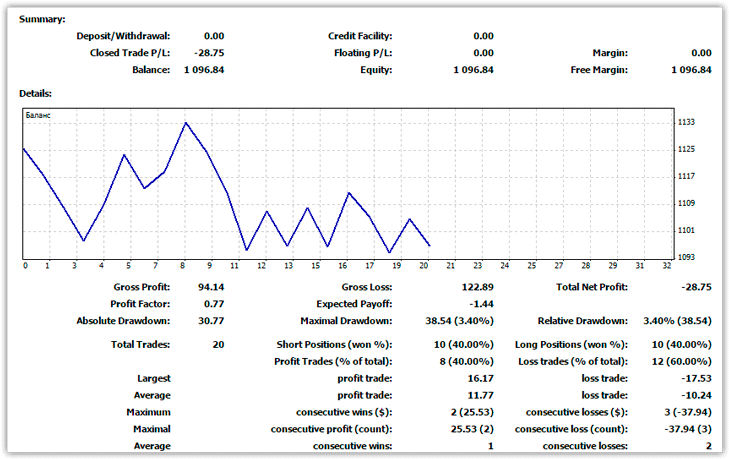Click the 1133 y-axis label
Image resolution: width=729 pixels, height=459 pixels.
coord(687,122)
